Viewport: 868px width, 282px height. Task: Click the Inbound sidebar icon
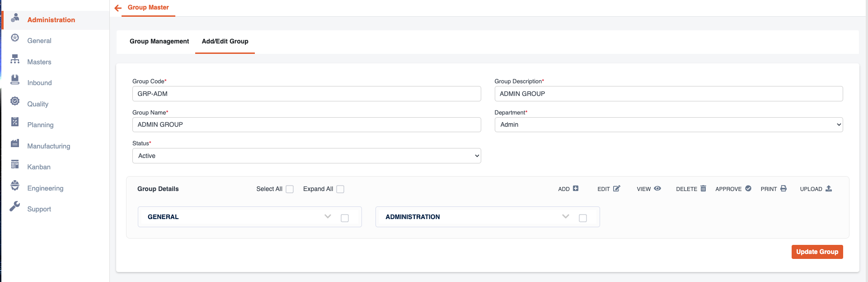15,80
